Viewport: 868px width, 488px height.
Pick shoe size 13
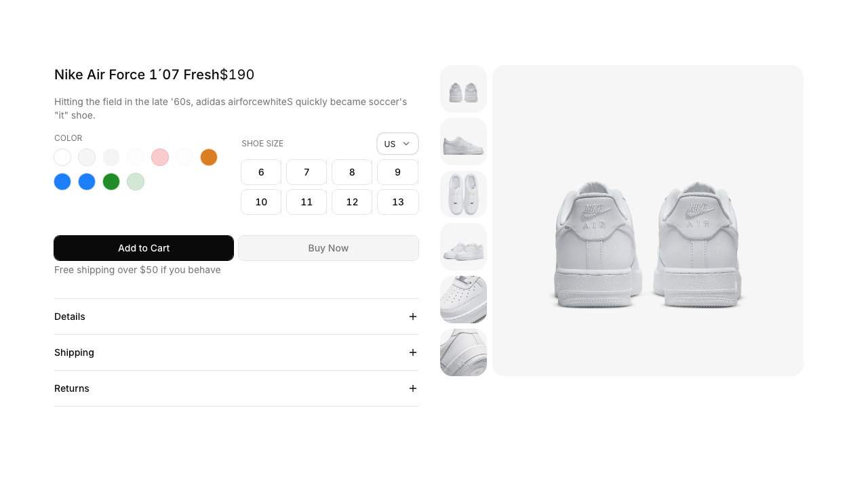[x=397, y=202]
